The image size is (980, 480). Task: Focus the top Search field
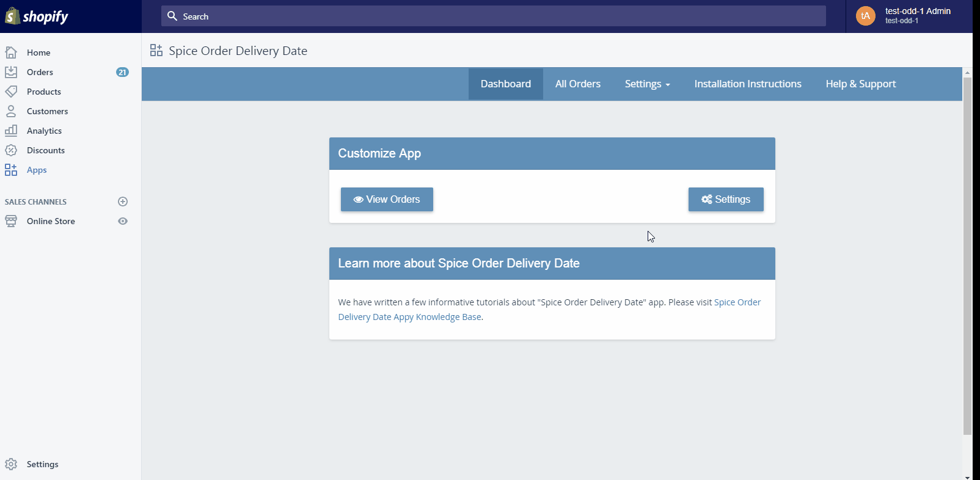494,16
